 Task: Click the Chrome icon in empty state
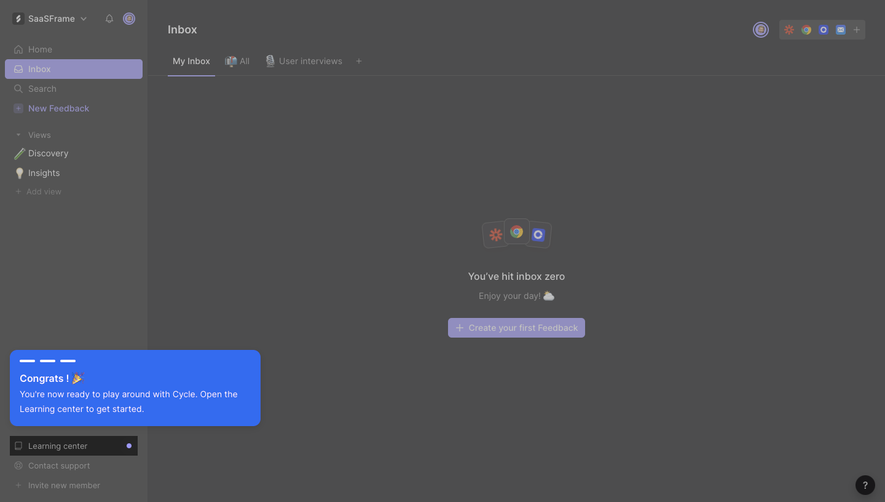coord(516,232)
